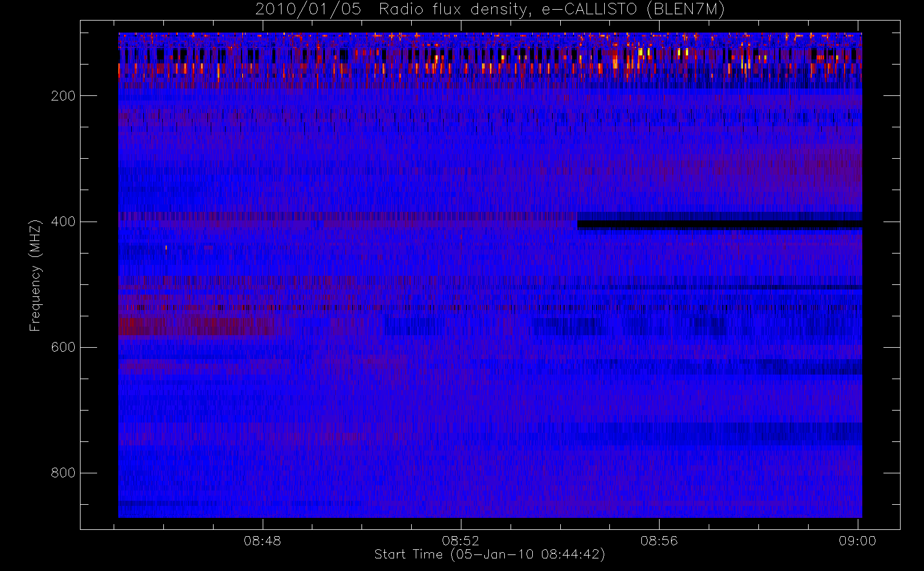The image size is (924, 571).
Task: Click the 400 frequency tick label
Action: [x=63, y=222]
